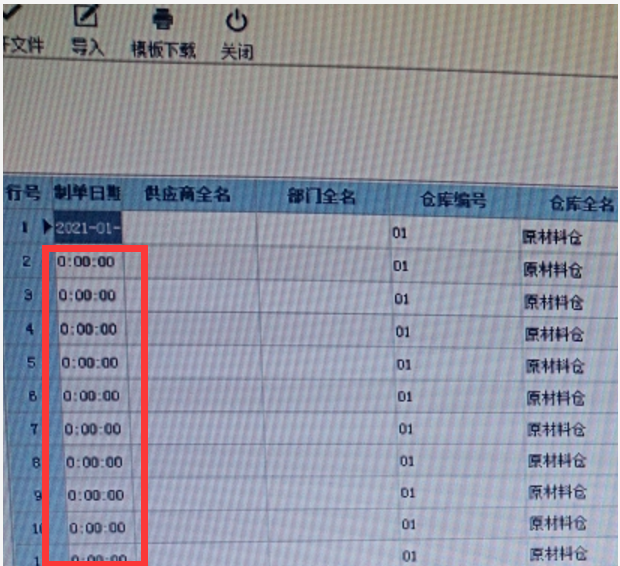
Task: Click the 0:00:00 cell in row 6
Action: click(91, 396)
